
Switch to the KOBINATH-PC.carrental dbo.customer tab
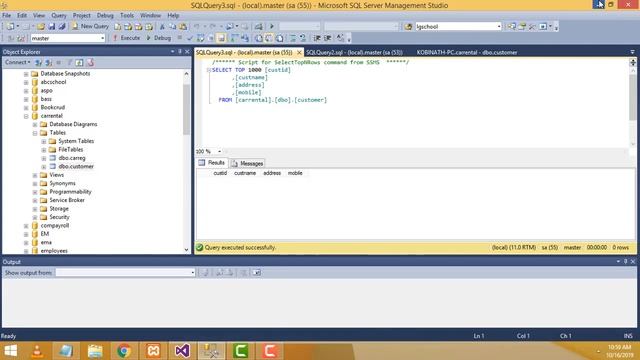pos(467,52)
